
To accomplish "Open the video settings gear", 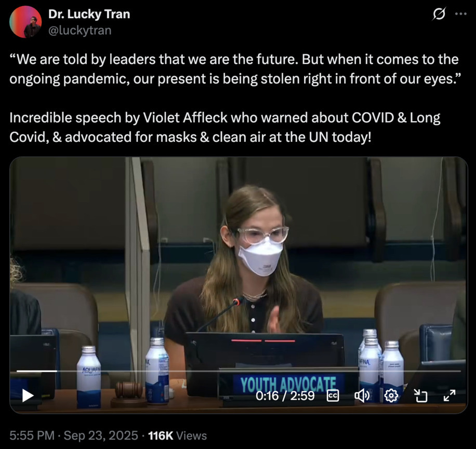I will click(x=391, y=395).
